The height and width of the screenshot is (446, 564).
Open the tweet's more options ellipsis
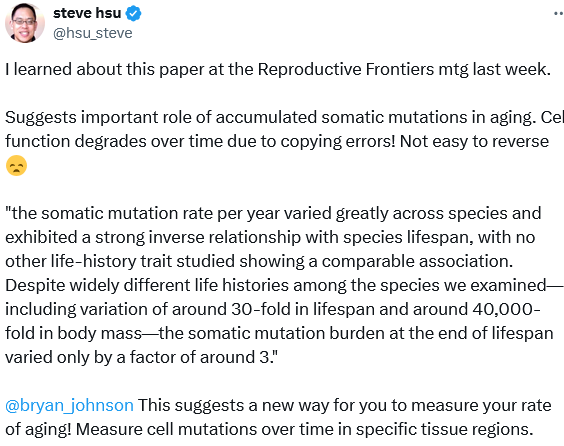click(x=559, y=14)
